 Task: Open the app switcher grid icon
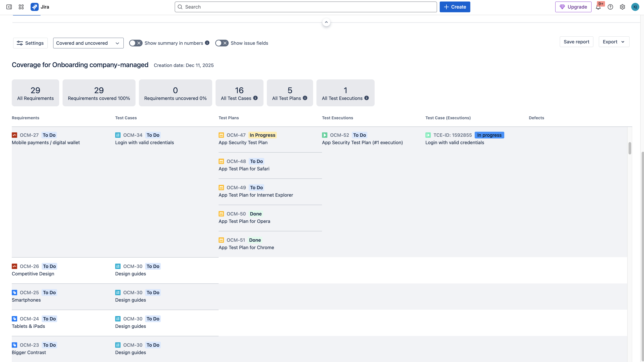[x=21, y=7]
